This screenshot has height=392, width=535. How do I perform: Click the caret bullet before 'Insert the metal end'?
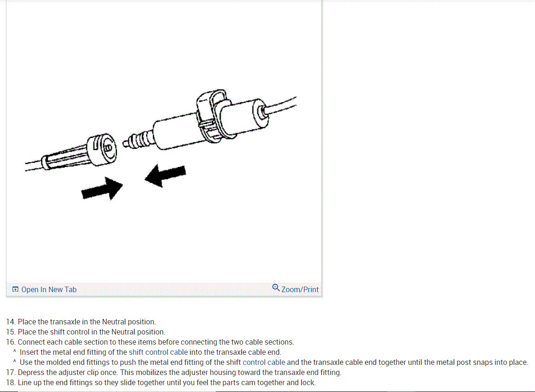(15, 351)
